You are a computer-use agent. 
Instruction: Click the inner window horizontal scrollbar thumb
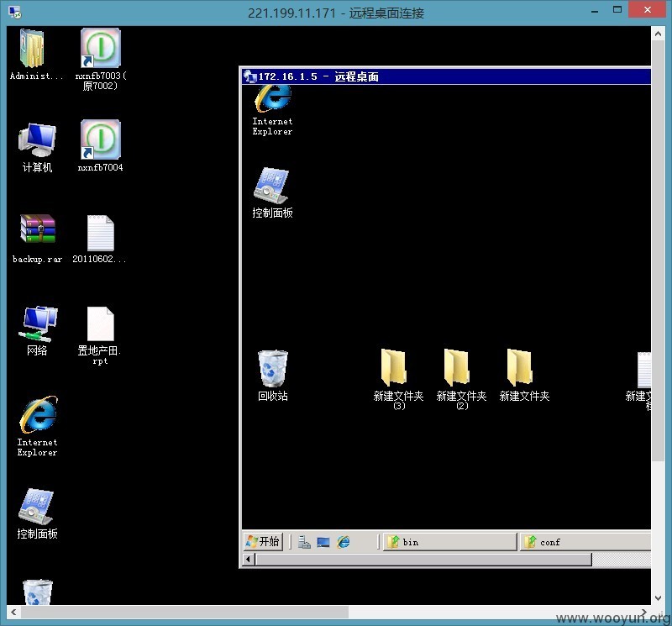pyautogui.click(x=423, y=560)
